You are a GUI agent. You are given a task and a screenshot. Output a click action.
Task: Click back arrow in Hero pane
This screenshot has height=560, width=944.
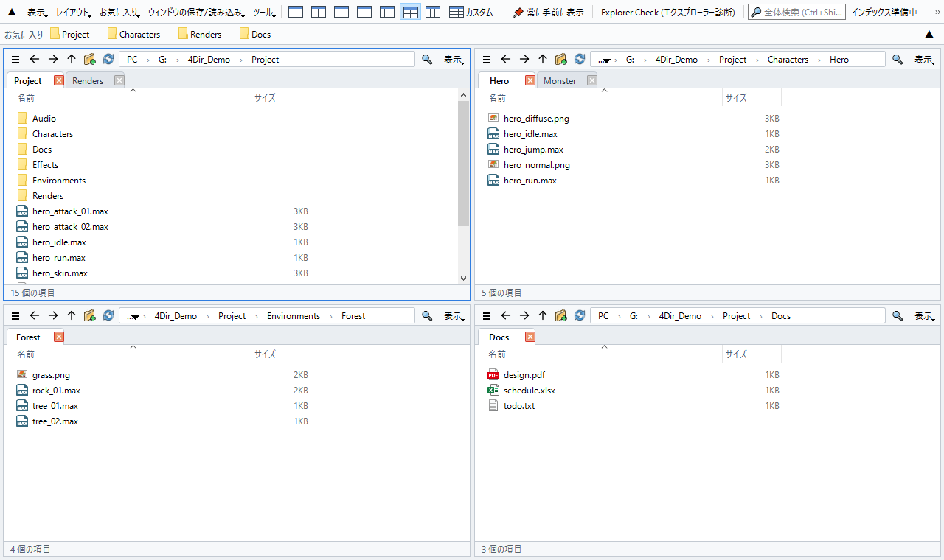505,59
